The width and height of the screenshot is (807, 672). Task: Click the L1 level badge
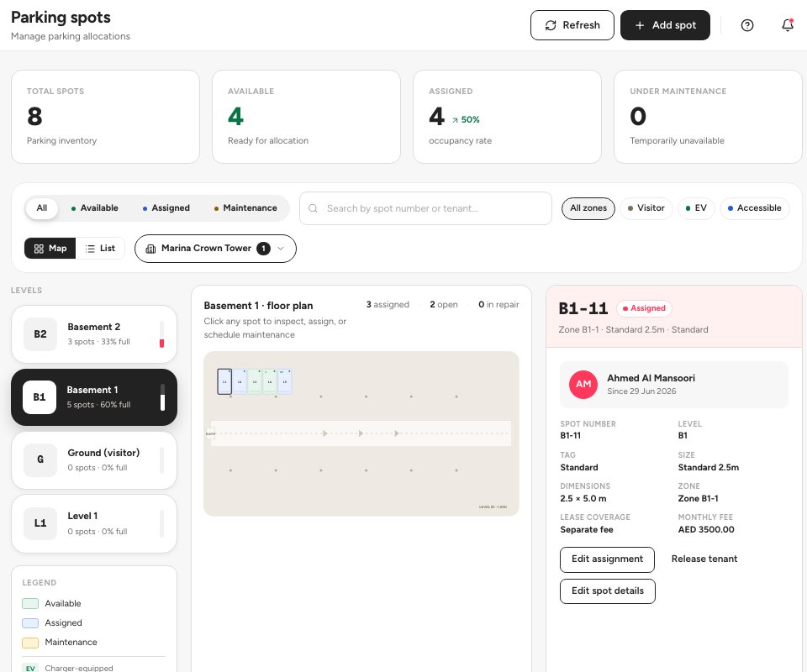[40, 523]
